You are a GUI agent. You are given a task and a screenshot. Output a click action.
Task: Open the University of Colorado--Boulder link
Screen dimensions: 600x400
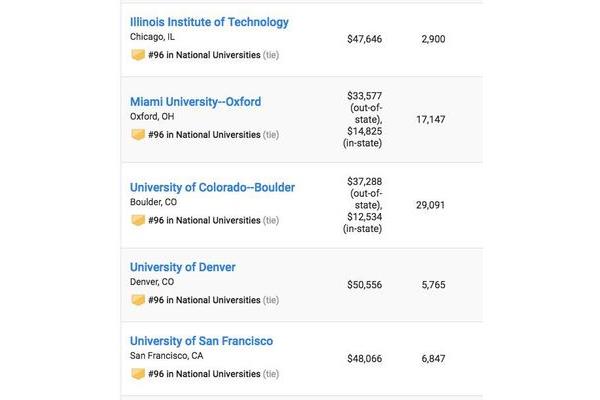coord(212,188)
